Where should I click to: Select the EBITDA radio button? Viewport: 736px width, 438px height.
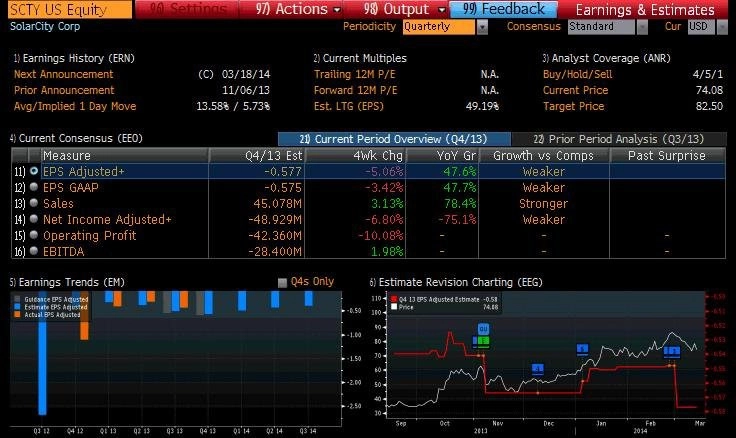coord(34,251)
